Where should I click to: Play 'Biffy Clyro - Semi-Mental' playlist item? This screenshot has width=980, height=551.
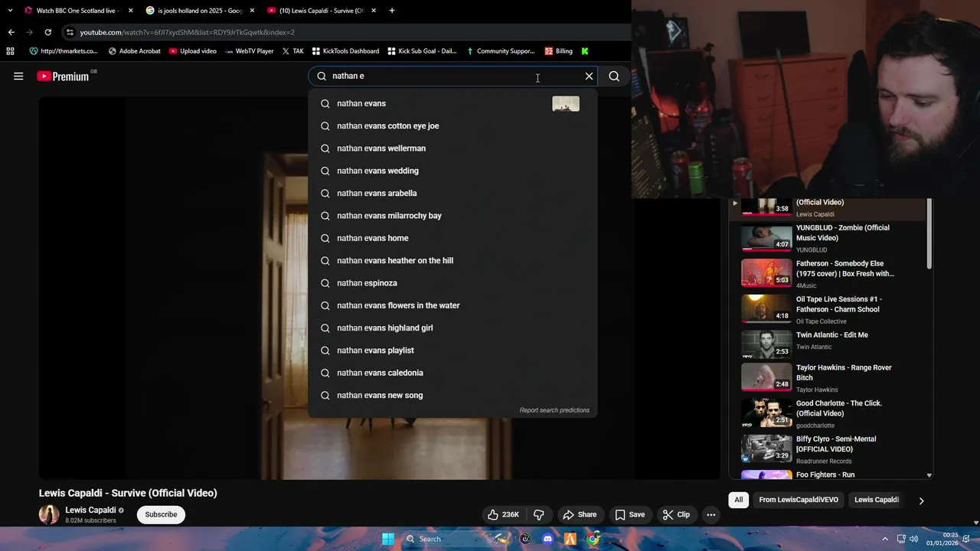[827, 449]
